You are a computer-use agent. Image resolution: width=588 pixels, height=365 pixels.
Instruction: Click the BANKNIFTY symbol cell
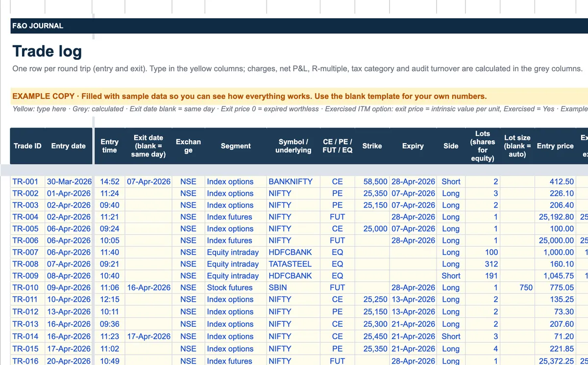point(293,182)
